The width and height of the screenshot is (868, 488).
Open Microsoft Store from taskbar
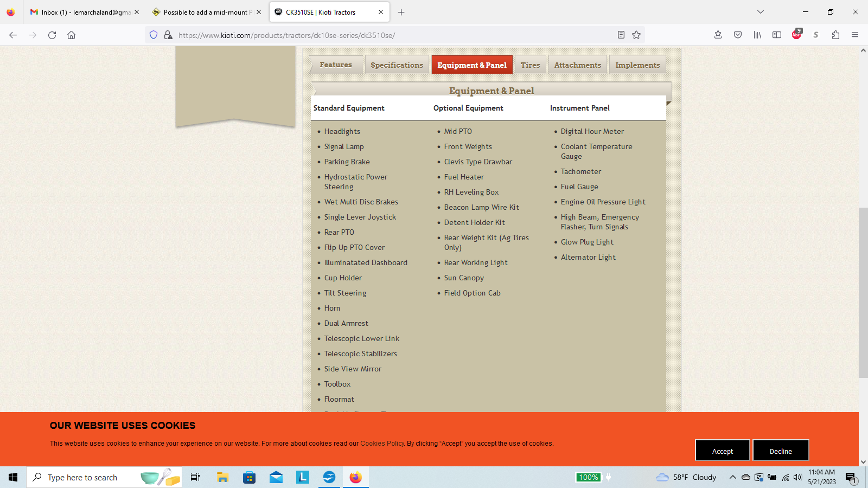(x=249, y=477)
